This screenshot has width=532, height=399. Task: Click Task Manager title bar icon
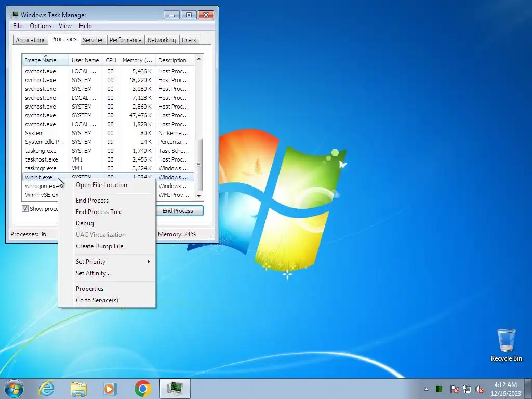click(14, 15)
